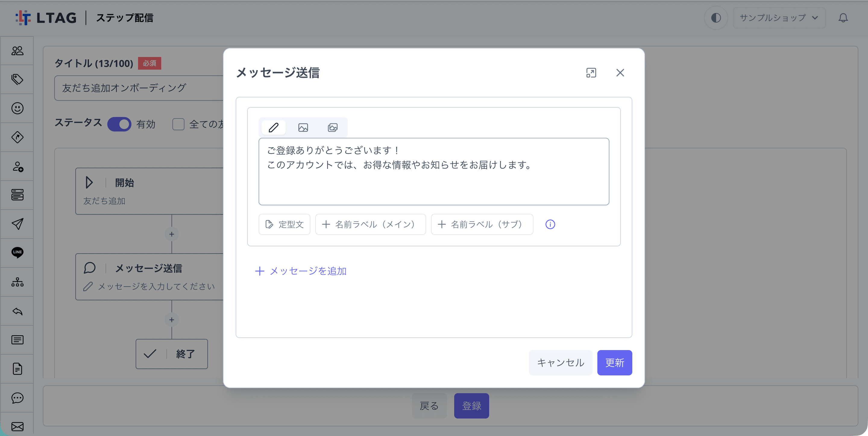Click the add-user sidebar icon
This screenshot has height=436, width=868.
pos(17,166)
